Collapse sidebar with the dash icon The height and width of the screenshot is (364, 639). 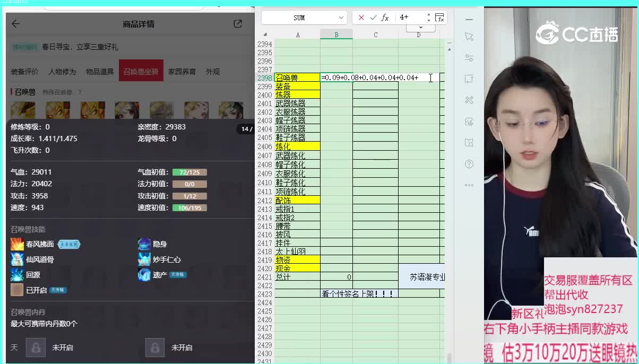(469, 20)
